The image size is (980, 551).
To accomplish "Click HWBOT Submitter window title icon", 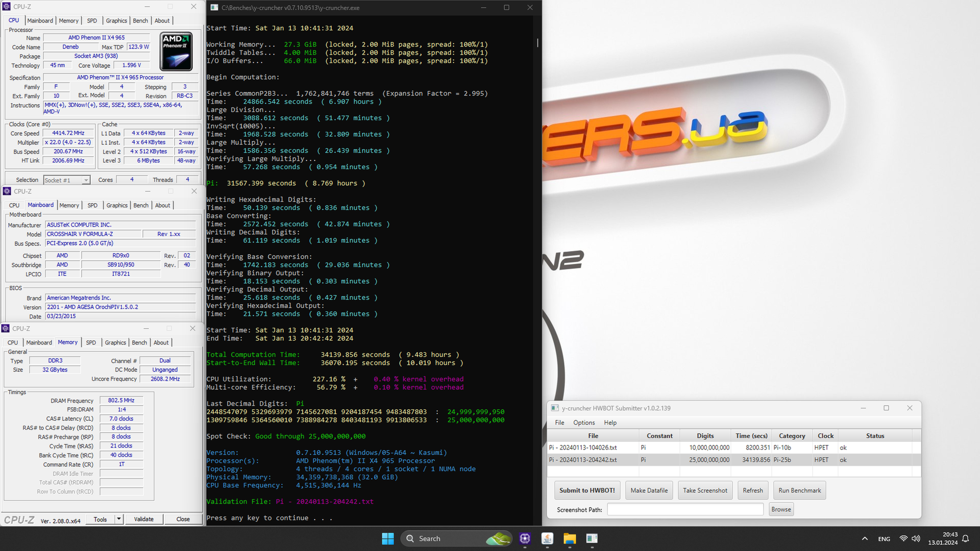I will 555,408.
